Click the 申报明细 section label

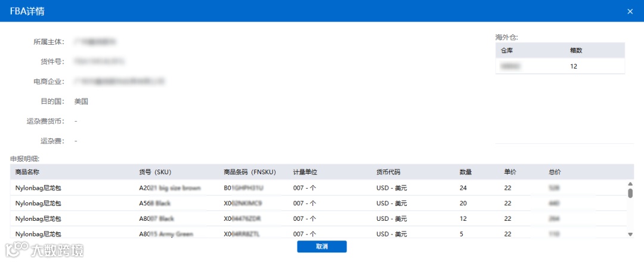[24, 158]
